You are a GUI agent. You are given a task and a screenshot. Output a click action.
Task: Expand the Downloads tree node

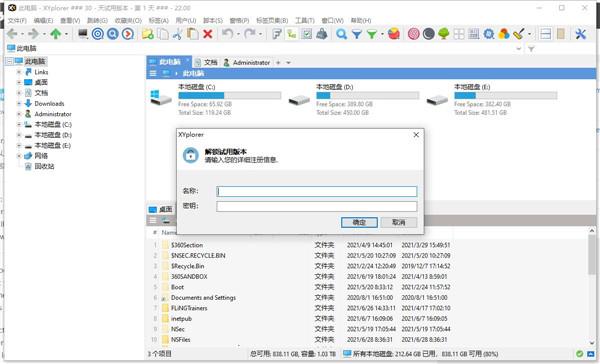point(19,103)
